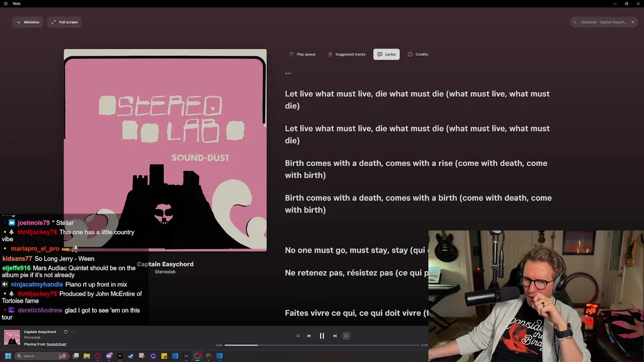Click the info icon on Credits tab
This screenshot has width=644, height=362.
click(410, 54)
